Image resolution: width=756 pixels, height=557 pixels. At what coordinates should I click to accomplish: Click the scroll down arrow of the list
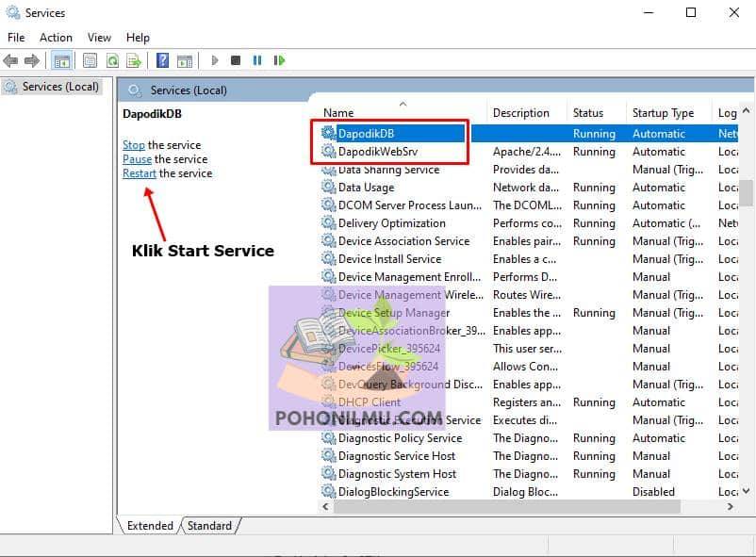tap(746, 491)
